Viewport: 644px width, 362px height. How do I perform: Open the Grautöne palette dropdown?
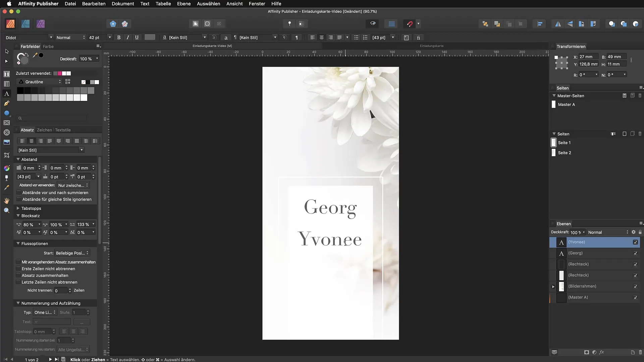click(39, 82)
